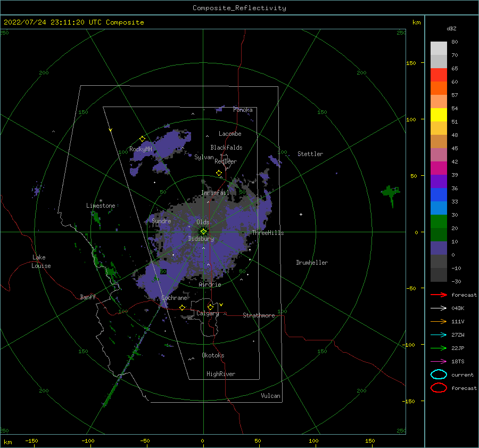Click the Drumheller label

[312, 263]
